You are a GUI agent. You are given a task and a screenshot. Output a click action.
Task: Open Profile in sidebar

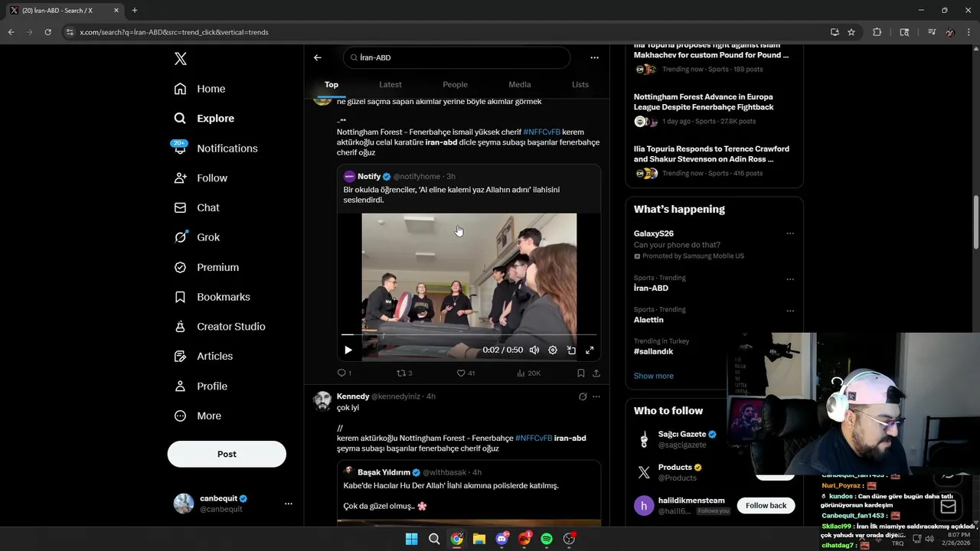tap(201, 386)
